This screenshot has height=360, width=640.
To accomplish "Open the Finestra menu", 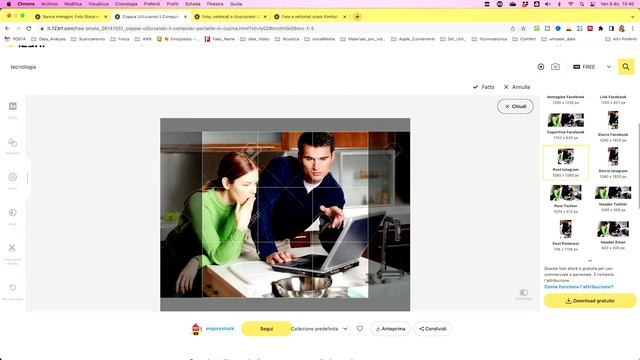I will [x=215, y=4].
